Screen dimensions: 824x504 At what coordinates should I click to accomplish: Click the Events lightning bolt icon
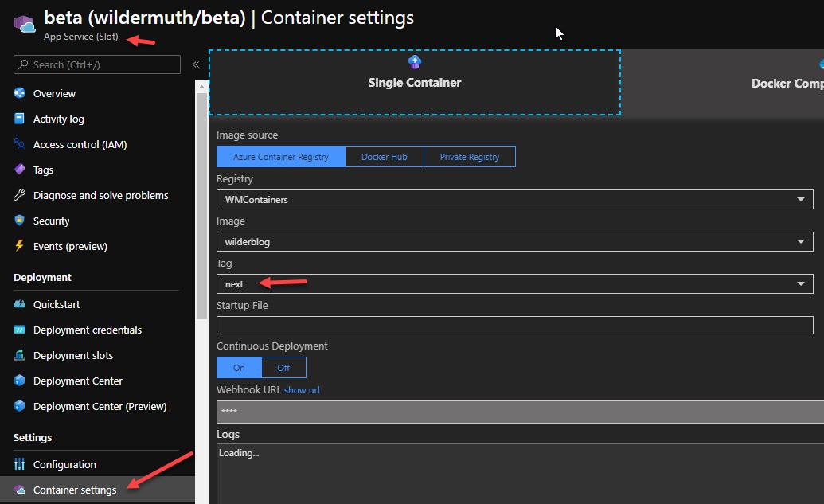(x=20, y=246)
